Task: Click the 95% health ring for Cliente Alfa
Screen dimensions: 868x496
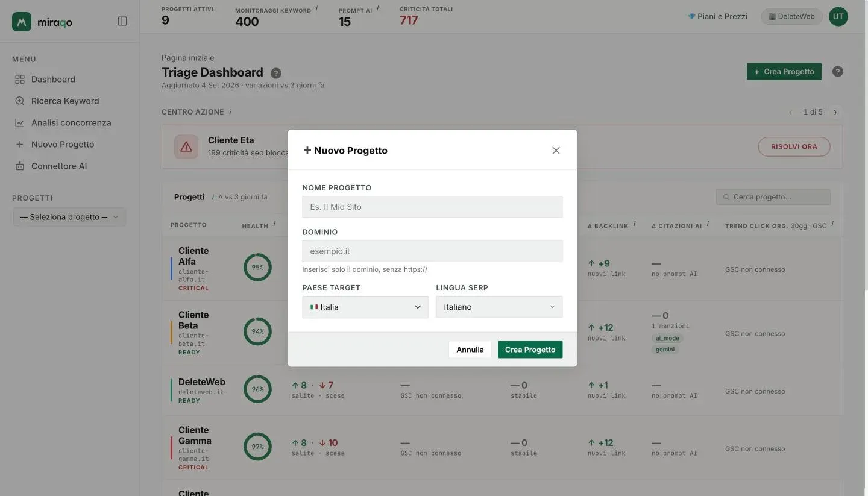Action: (x=257, y=267)
